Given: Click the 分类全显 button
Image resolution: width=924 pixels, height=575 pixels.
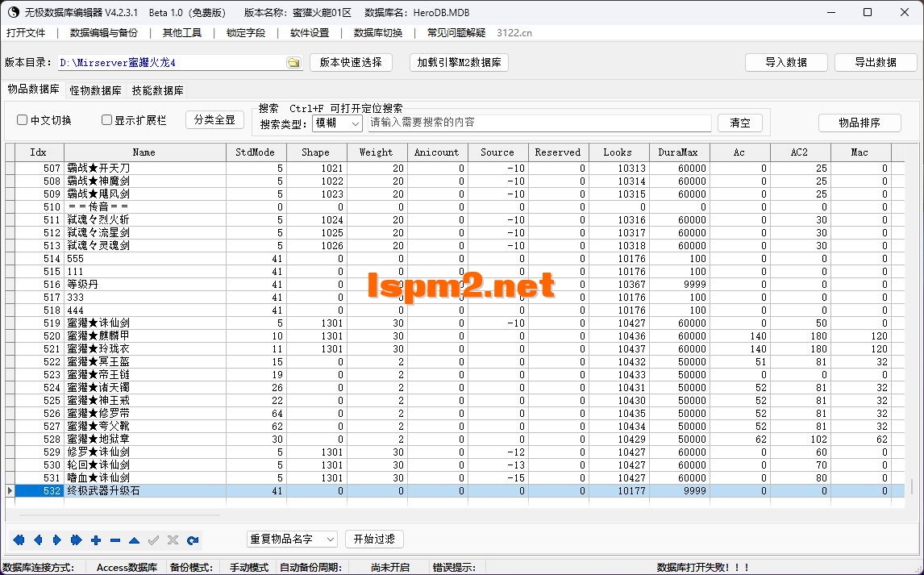Looking at the screenshot, I should tap(214, 120).
